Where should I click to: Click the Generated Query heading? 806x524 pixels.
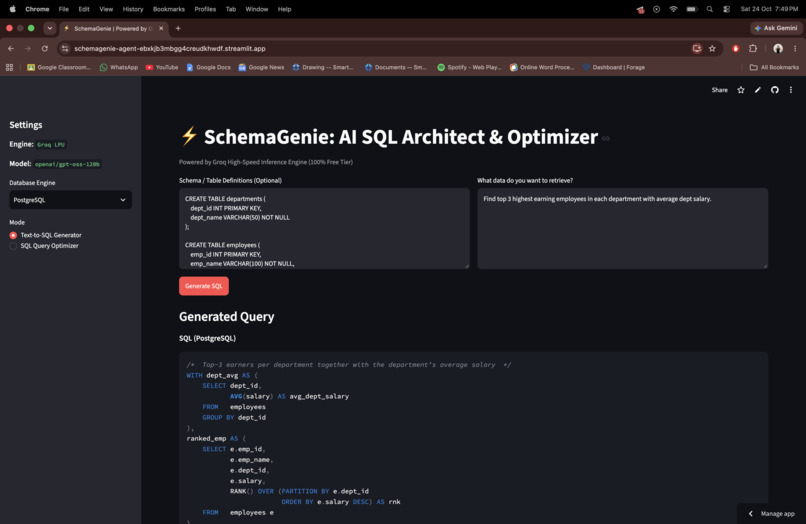point(226,317)
